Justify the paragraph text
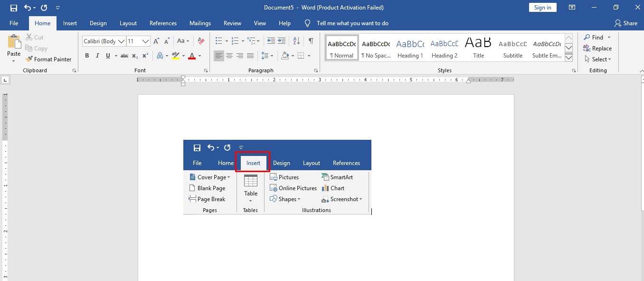This screenshot has height=281, width=644. pyautogui.click(x=250, y=56)
